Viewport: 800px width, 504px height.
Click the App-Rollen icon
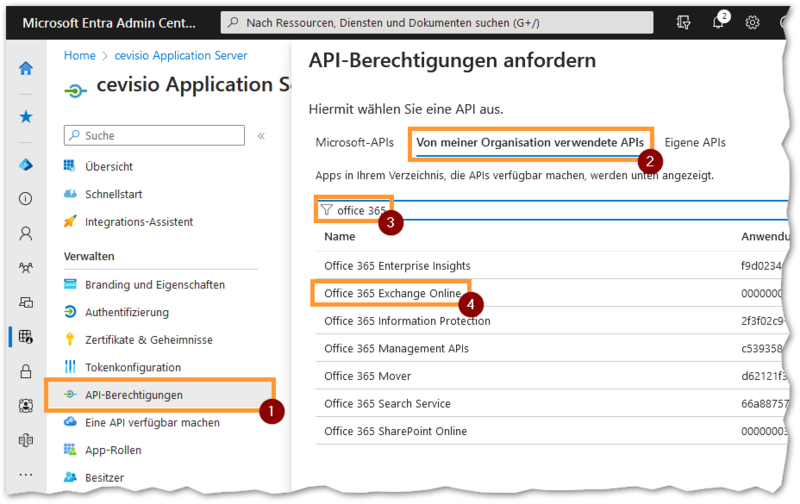[x=70, y=449]
